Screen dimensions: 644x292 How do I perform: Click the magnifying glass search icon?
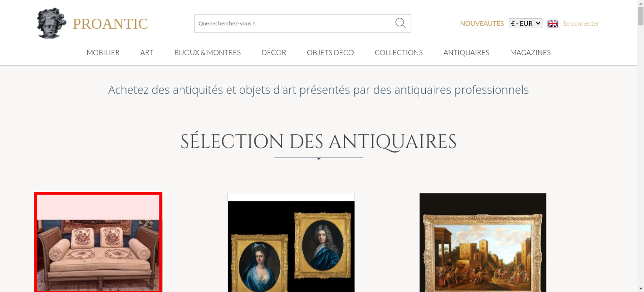tap(400, 23)
